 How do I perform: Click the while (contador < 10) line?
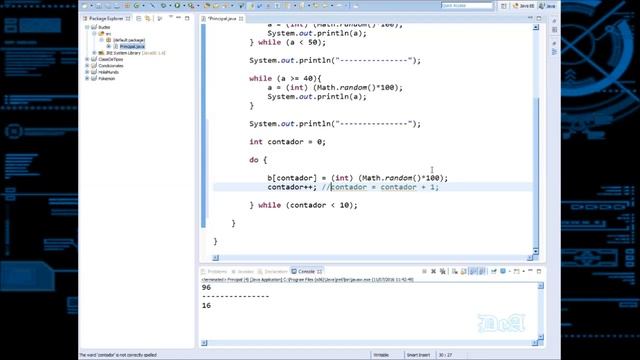click(x=303, y=205)
